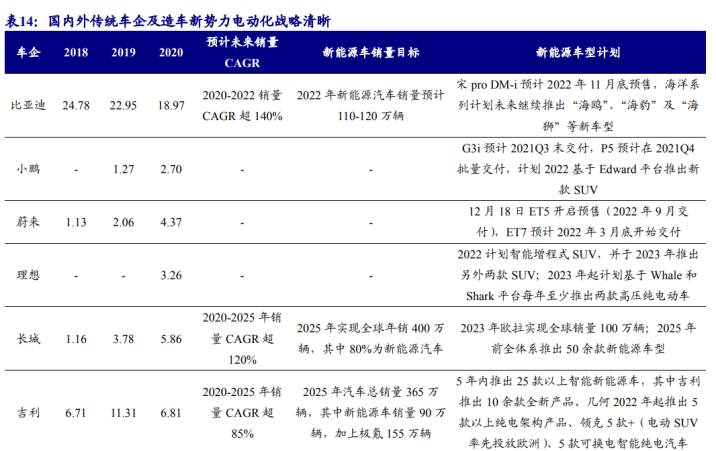Click the value 3.78 for 长城
716x451 pixels.
click(x=123, y=339)
